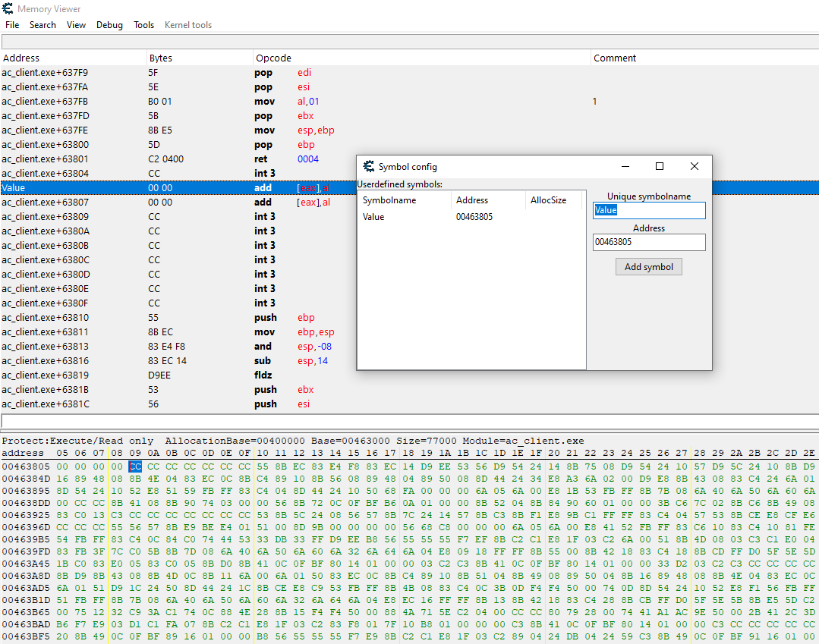
Task: Open the Tools menu
Action: pyautogui.click(x=143, y=25)
